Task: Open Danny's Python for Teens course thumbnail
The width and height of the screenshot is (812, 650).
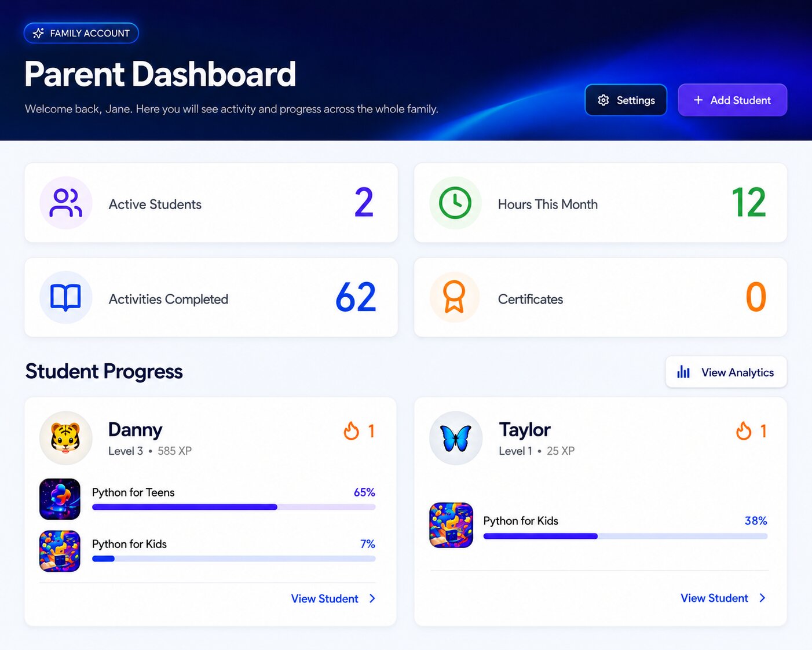Action: click(60, 499)
